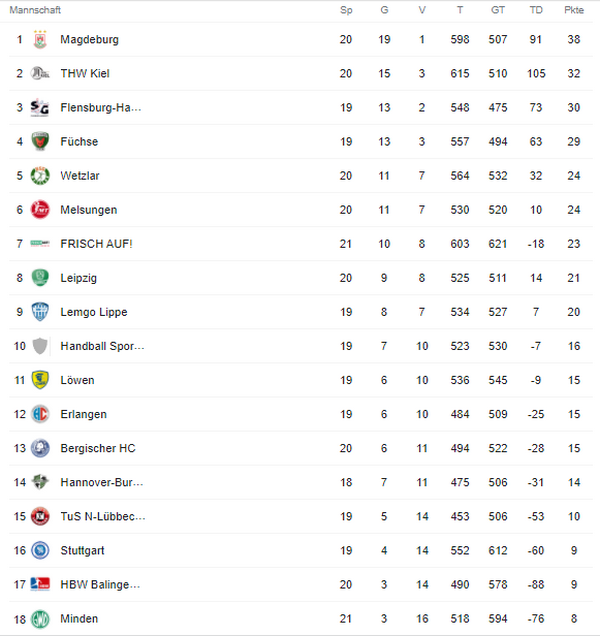600x636 pixels.
Task: Open the Wetzlar green team logo
Action: tap(40, 176)
